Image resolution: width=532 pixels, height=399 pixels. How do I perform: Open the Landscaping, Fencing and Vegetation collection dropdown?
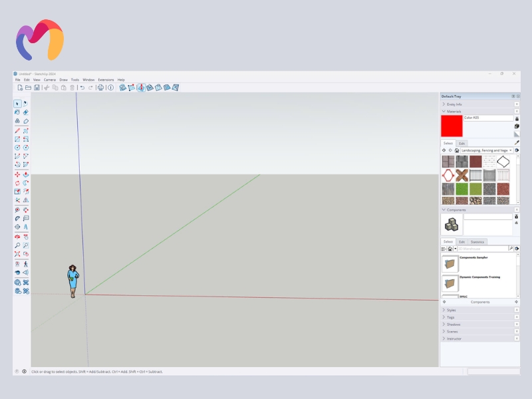click(510, 150)
